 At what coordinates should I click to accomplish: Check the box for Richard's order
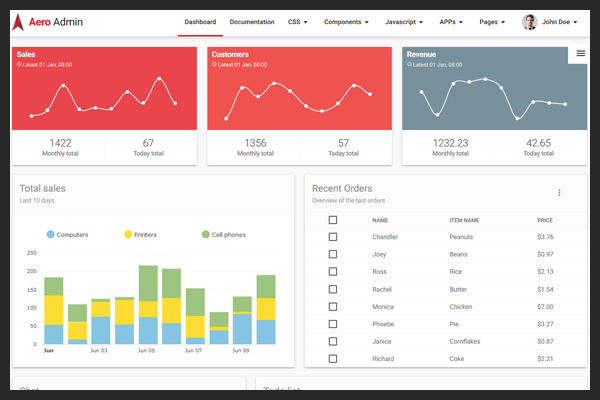pyautogui.click(x=333, y=359)
